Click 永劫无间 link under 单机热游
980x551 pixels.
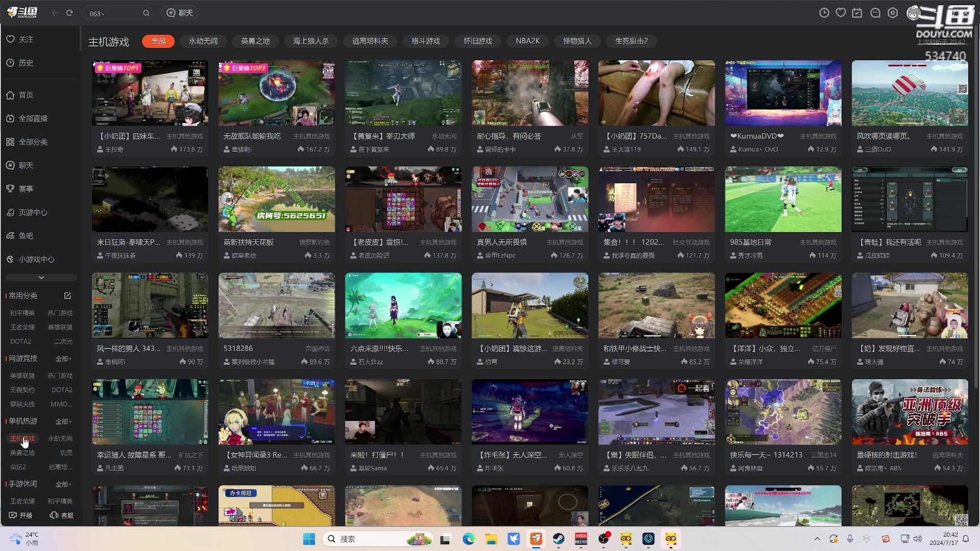[x=60, y=438]
